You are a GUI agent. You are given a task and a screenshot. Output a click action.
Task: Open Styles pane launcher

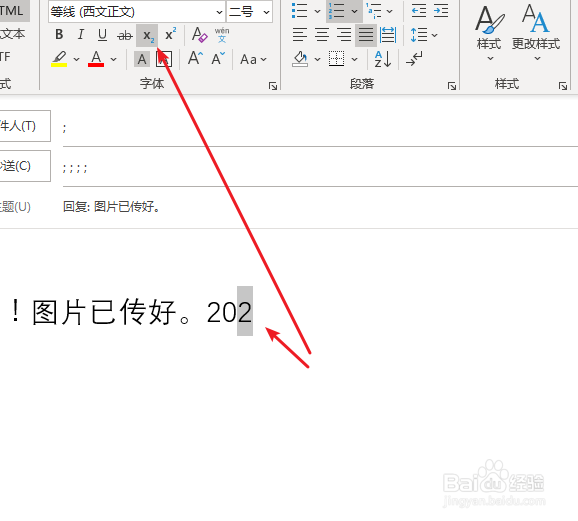[x=563, y=86]
